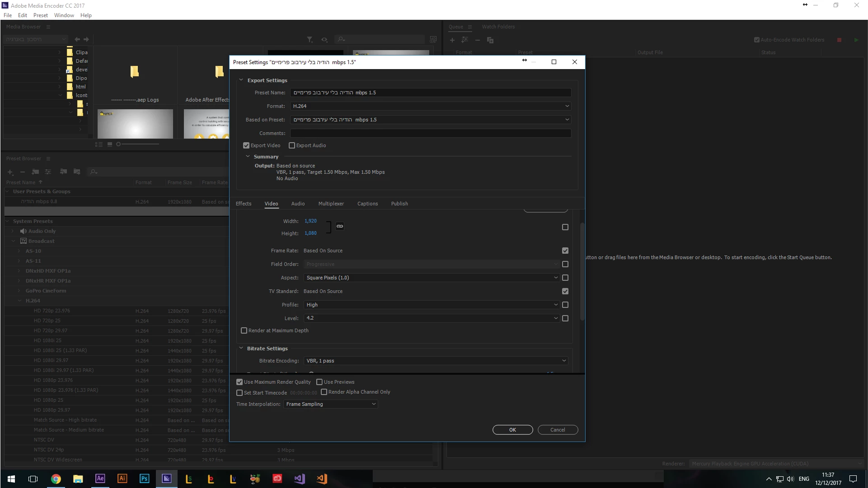The height and width of the screenshot is (488, 868).
Task: Click the width/height link constraint icon
Action: tap(340, 226)
